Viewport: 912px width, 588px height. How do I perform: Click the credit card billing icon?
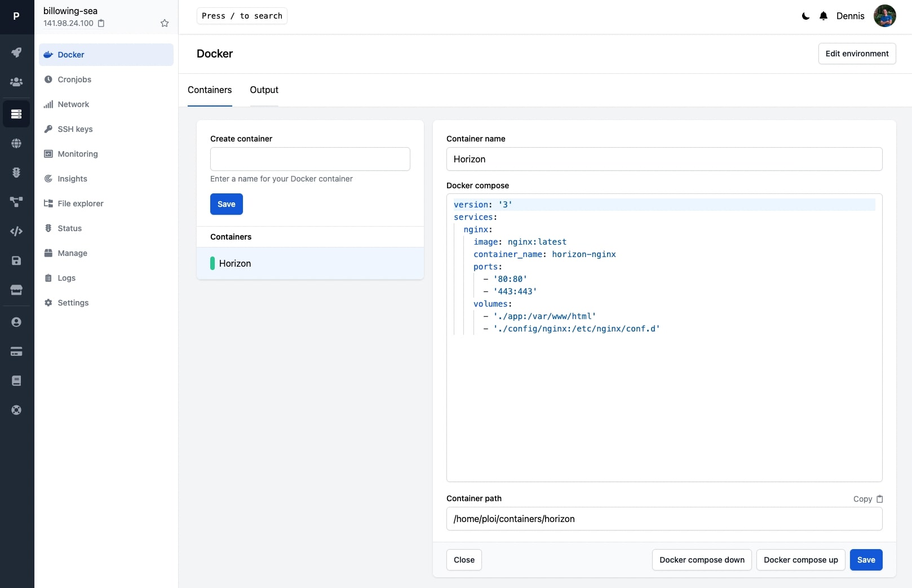coord(16,352)
